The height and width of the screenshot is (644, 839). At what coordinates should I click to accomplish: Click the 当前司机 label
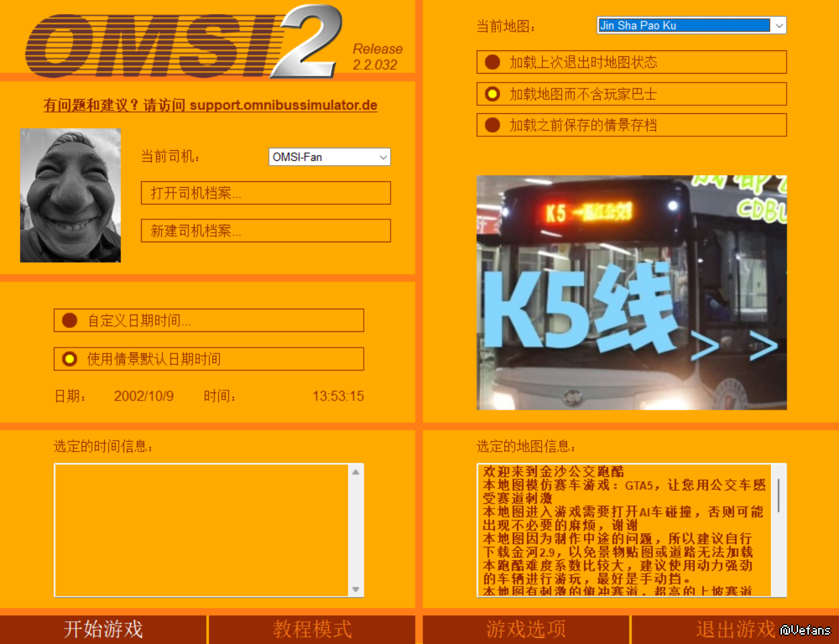[170, 156]
